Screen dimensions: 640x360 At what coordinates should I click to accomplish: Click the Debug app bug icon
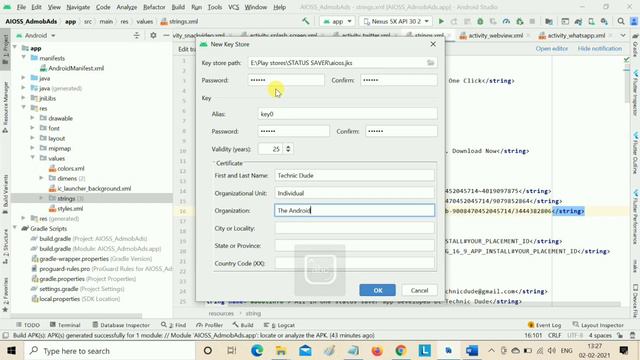pos(480,21)
